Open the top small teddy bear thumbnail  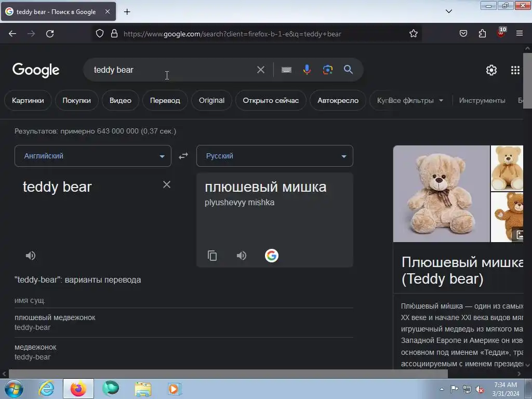[507, 168]
